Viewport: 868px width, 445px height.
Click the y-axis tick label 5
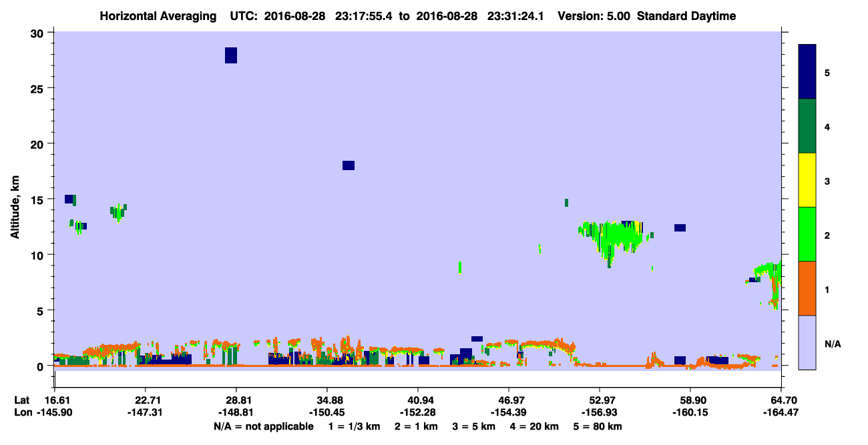41,310
